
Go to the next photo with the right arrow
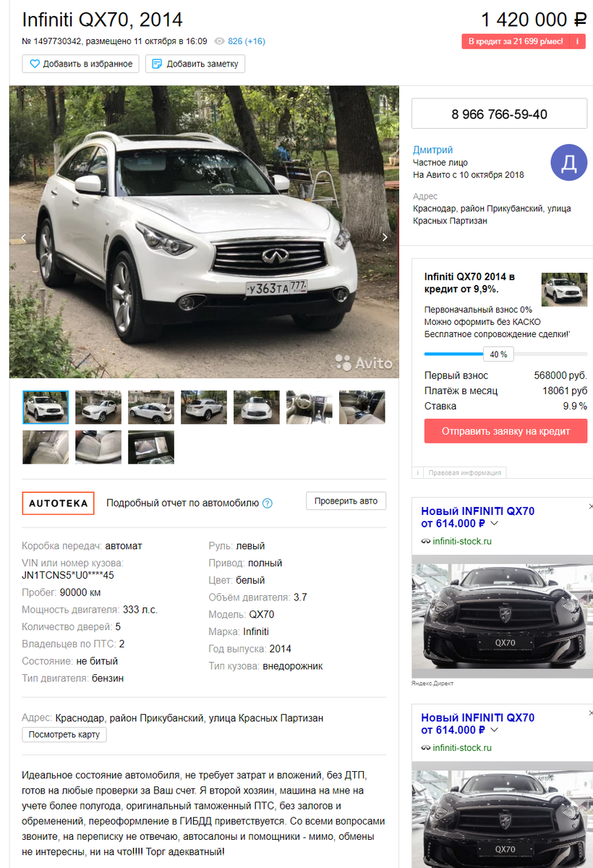point(385,237)
